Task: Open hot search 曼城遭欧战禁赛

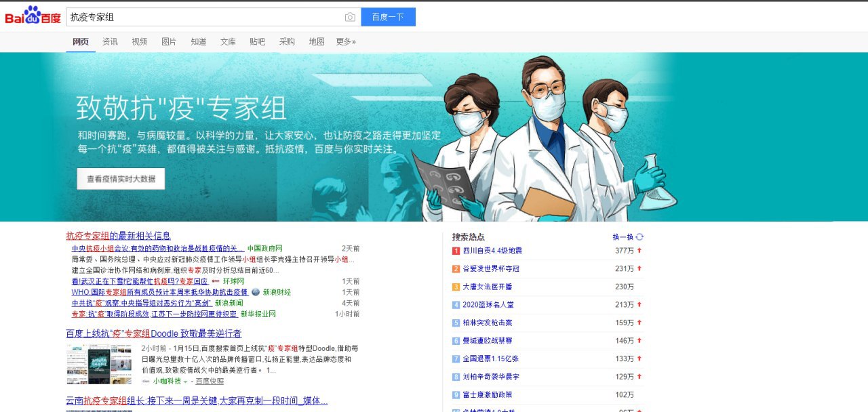Action: click(x=487, y=341)
